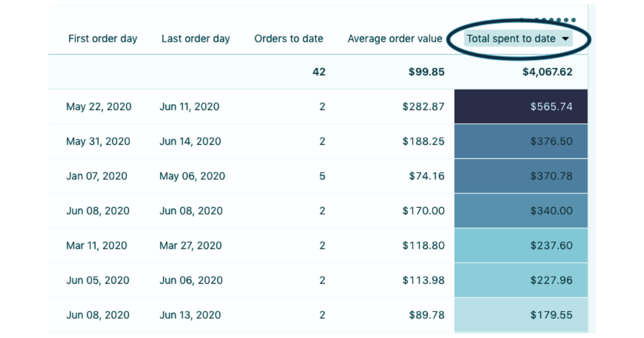
Task: Sort by the First order day column header
Action: tap(103, 39)
